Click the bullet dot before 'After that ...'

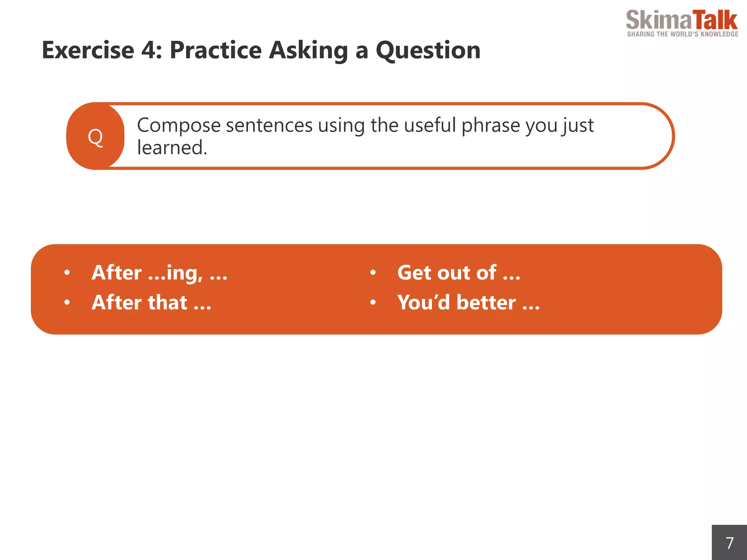coord(67,302)
